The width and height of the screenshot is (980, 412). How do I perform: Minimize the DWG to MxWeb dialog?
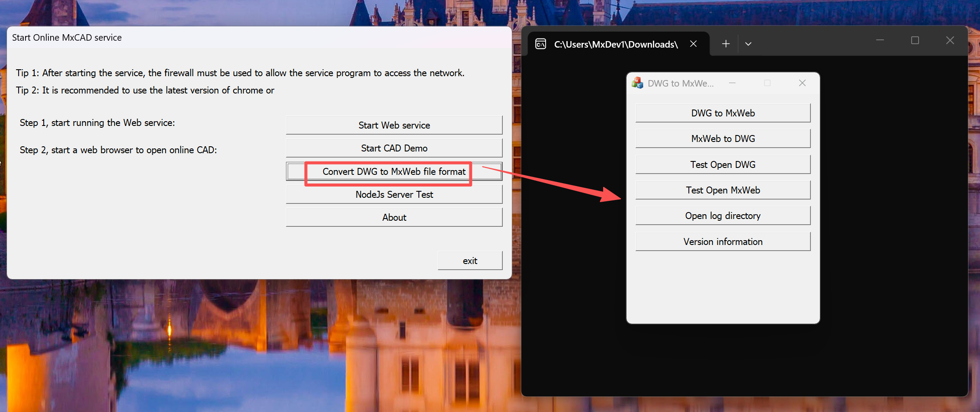732,83
